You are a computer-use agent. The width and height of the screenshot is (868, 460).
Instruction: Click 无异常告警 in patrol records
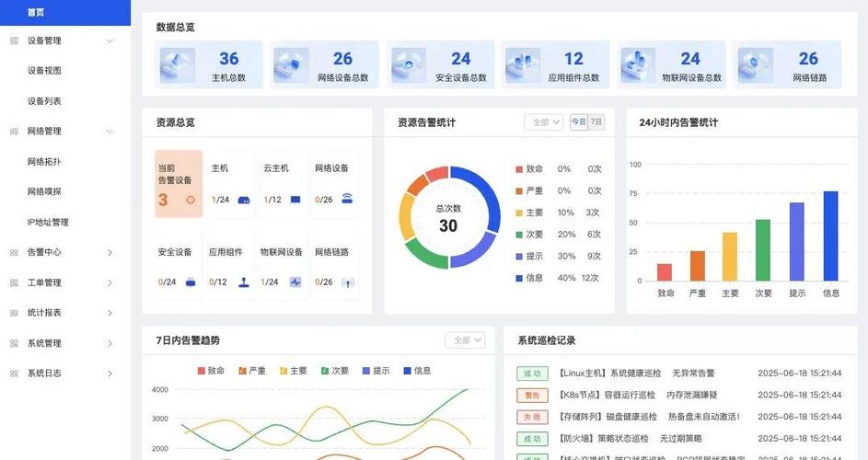694,374
